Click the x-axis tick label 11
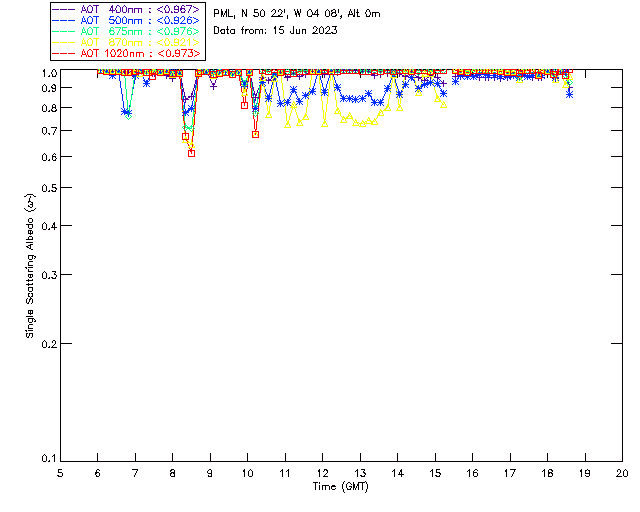Image resolution: width=640 pixels, height=512 pixels. (x=285, y=473)
